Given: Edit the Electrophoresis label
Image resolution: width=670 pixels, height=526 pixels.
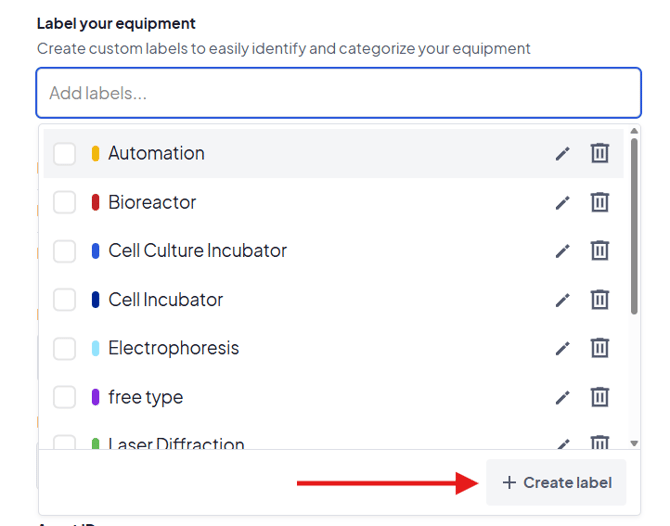Looking at the screenshot, I should click(x=563, y=349).
